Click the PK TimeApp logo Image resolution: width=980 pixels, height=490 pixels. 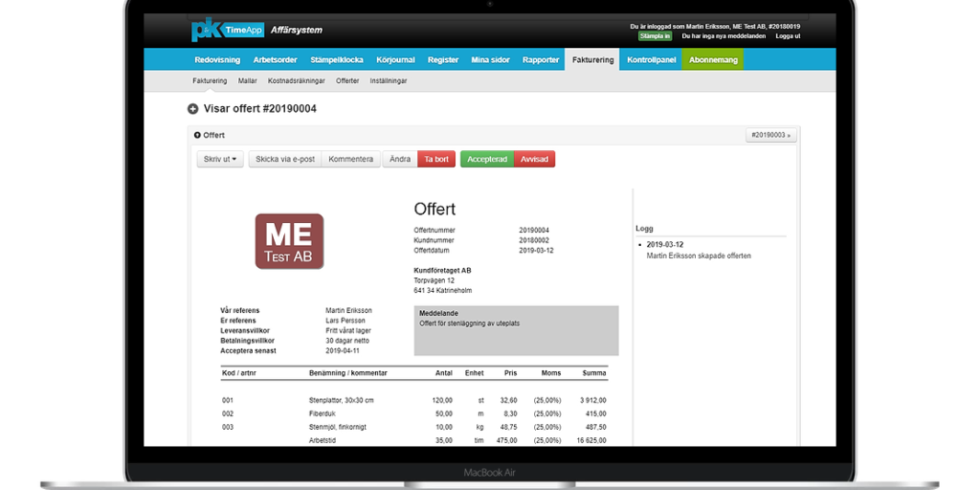[227, 31]
